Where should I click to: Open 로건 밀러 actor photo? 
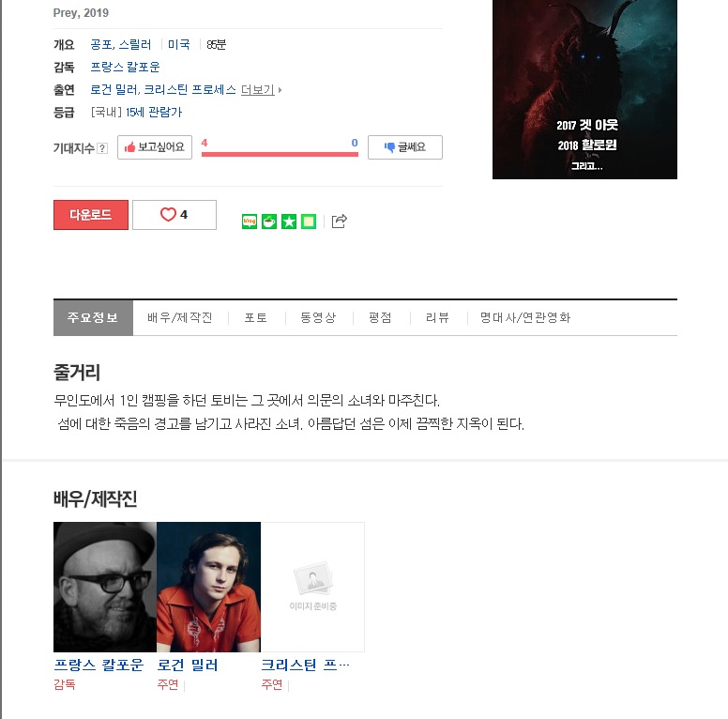(208, 587)
